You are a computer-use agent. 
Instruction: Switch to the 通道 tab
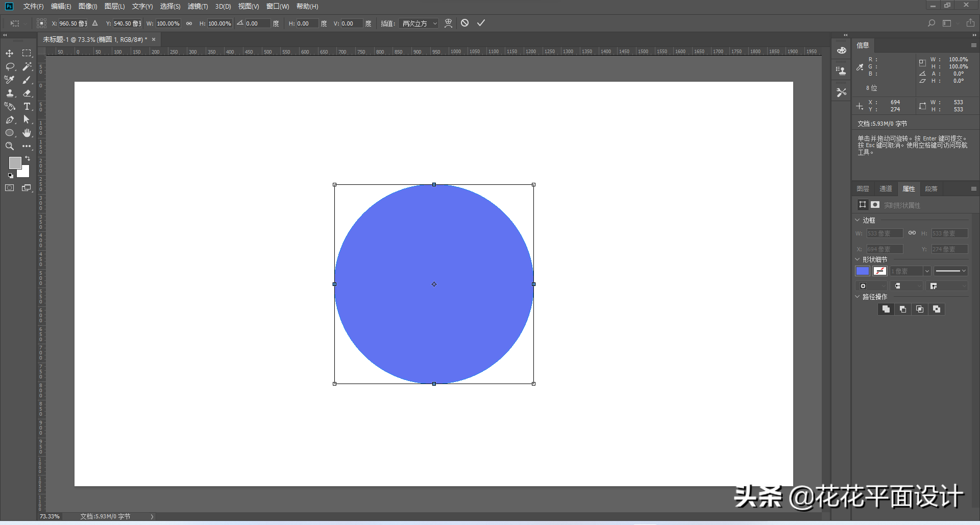[x=886, y=189]
